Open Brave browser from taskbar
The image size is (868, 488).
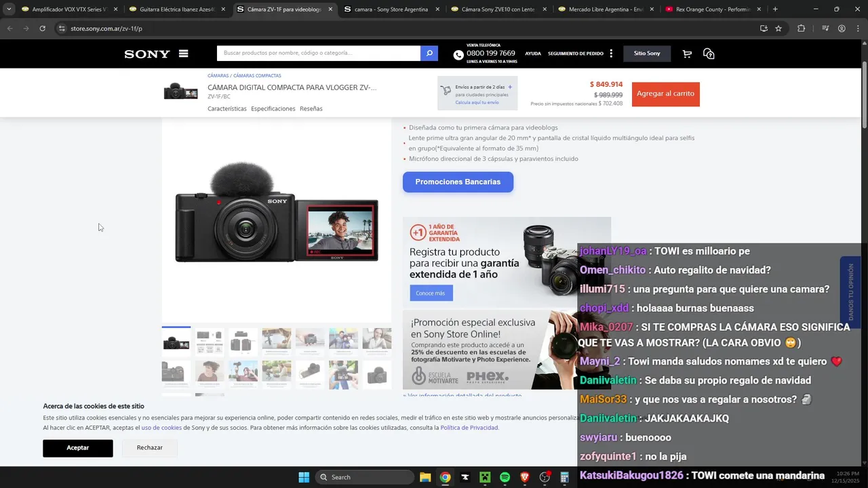525,477
